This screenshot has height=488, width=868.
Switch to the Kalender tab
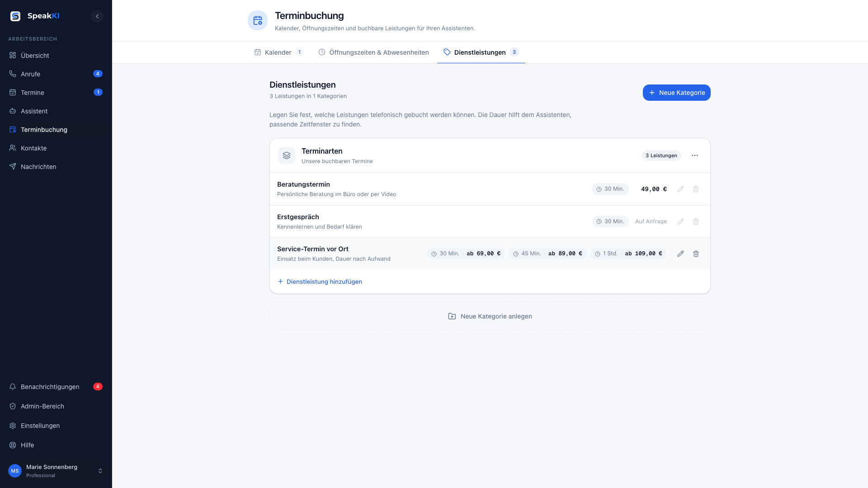(278, 52)
